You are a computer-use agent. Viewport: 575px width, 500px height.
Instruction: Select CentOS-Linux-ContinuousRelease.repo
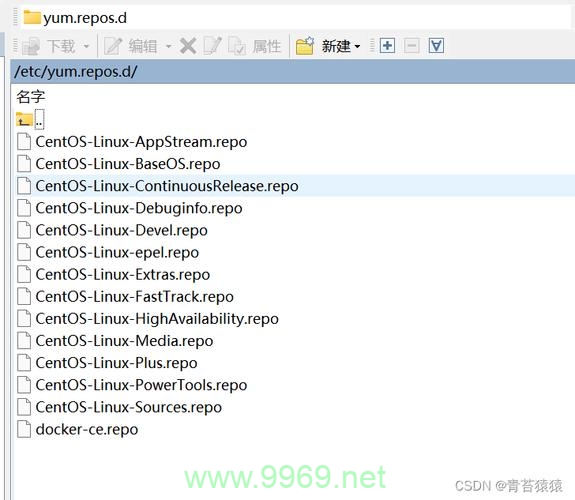pyautogui.click(x=167, y=186)
